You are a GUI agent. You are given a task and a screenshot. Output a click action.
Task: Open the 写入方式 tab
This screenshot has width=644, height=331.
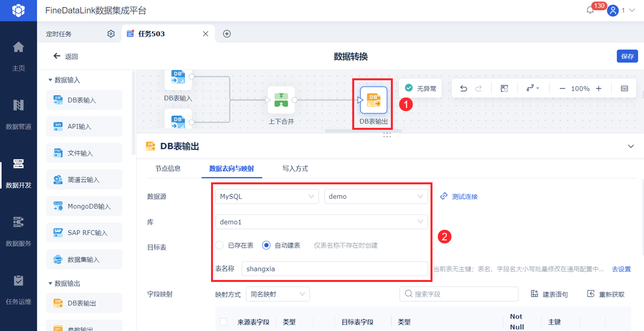(295, 168)
